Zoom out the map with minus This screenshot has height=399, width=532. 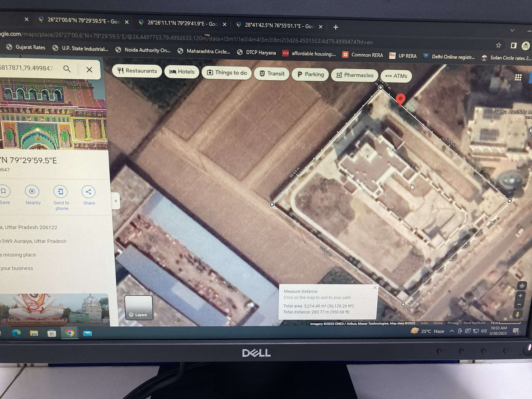(519, 304)
